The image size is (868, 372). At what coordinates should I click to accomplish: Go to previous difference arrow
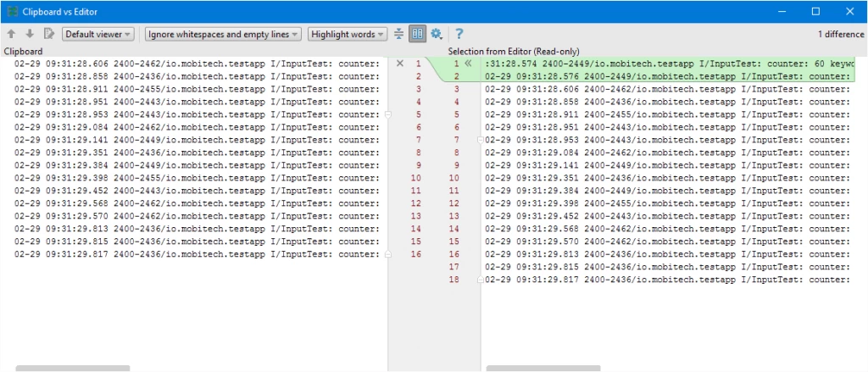[x=11, y=34]
